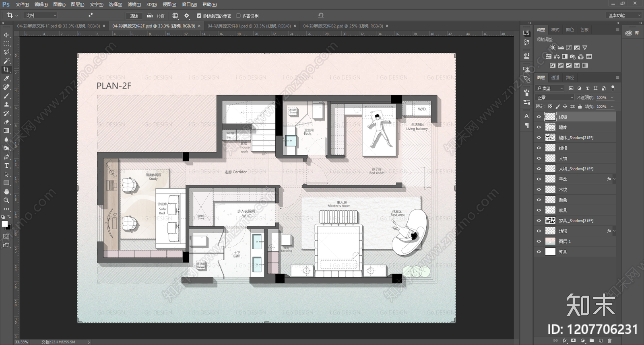The width and height of the screenshot is (644, 345).
Task: Add a Levels adjustment
Action: pyautogui.click(x=561, y=47)
